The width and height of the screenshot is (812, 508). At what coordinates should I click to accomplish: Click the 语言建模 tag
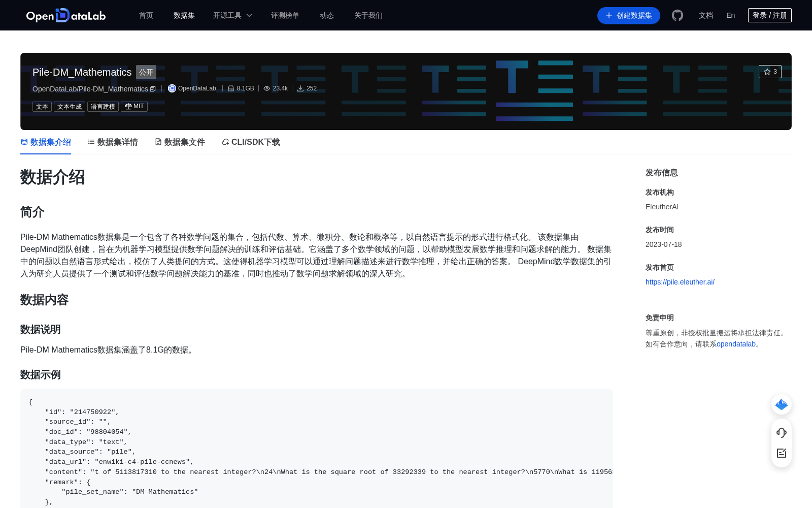[103, 107]
